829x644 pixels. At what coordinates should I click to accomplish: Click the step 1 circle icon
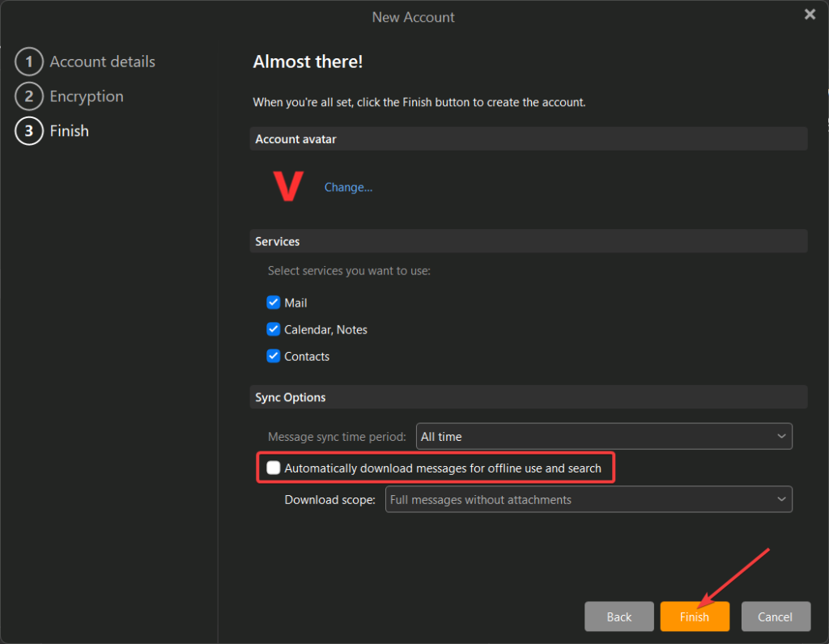29,62
